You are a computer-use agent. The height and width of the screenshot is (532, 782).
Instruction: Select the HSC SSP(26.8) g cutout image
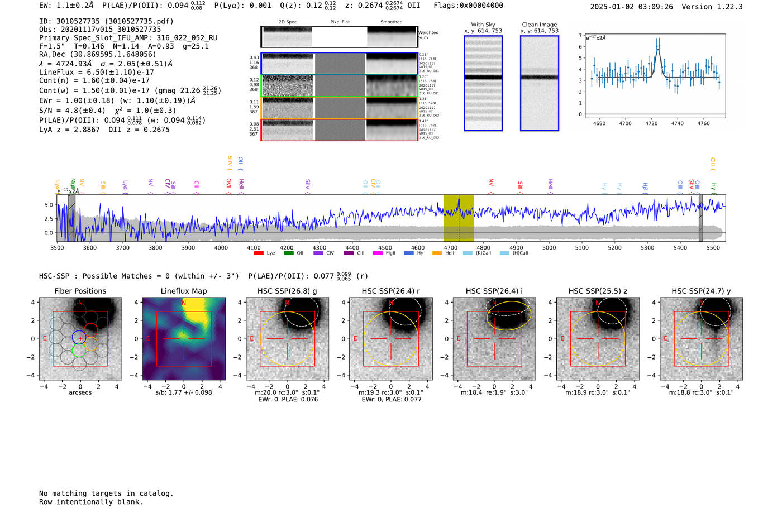[x=288, y=339]
